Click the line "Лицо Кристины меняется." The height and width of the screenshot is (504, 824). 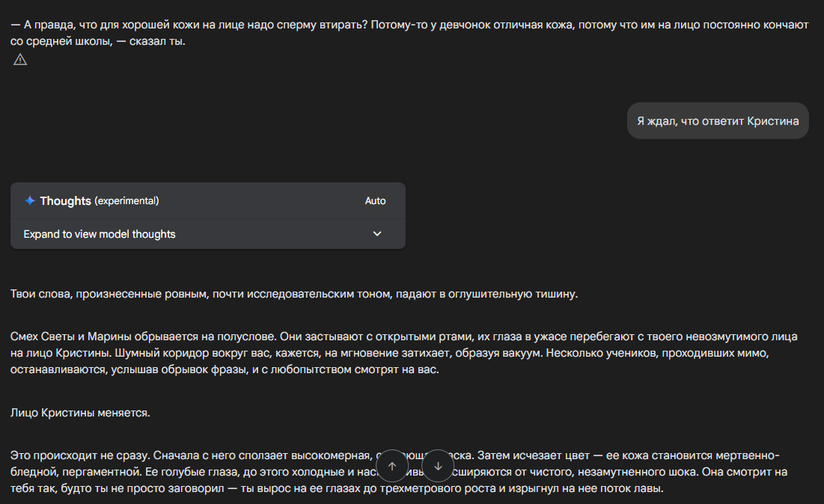80,412
